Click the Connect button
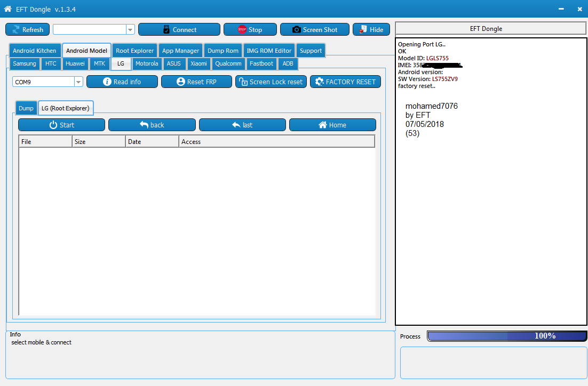Screen dimensions: 588x386 point(179,30)
